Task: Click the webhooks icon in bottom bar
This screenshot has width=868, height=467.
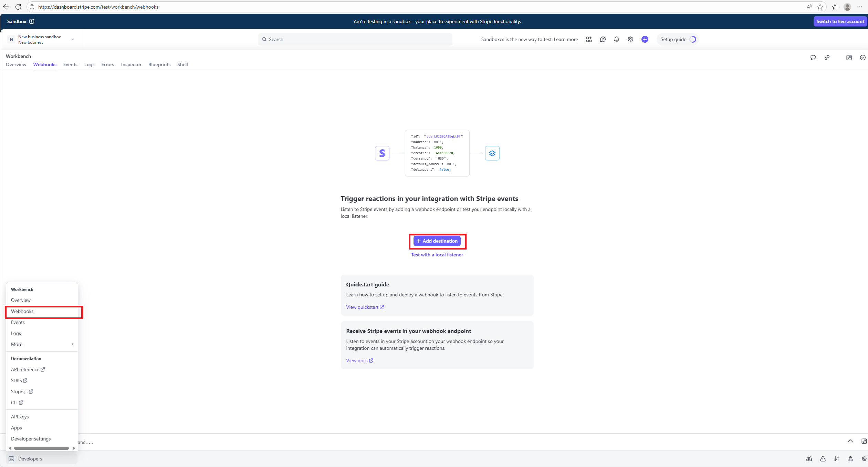Action: (x=850, y=459)
